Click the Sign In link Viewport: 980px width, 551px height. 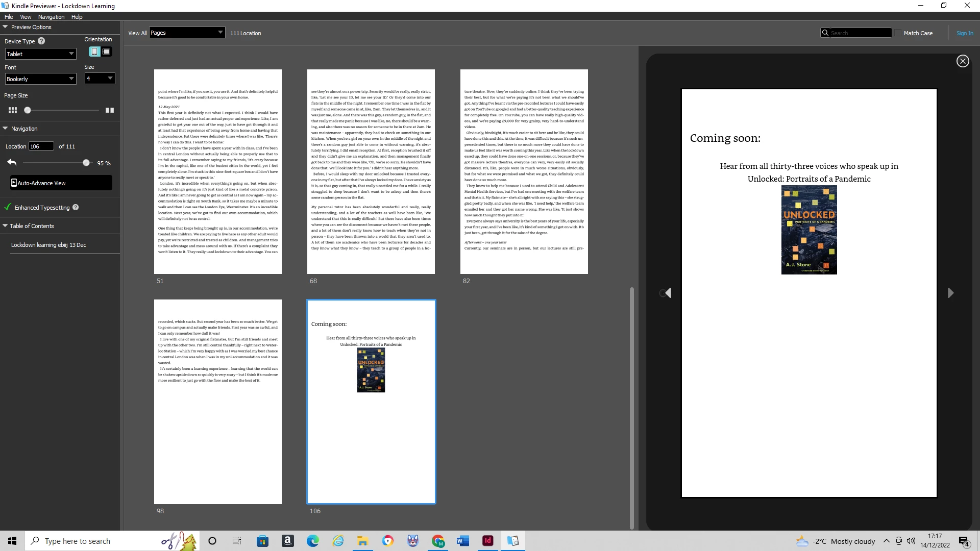964,33
